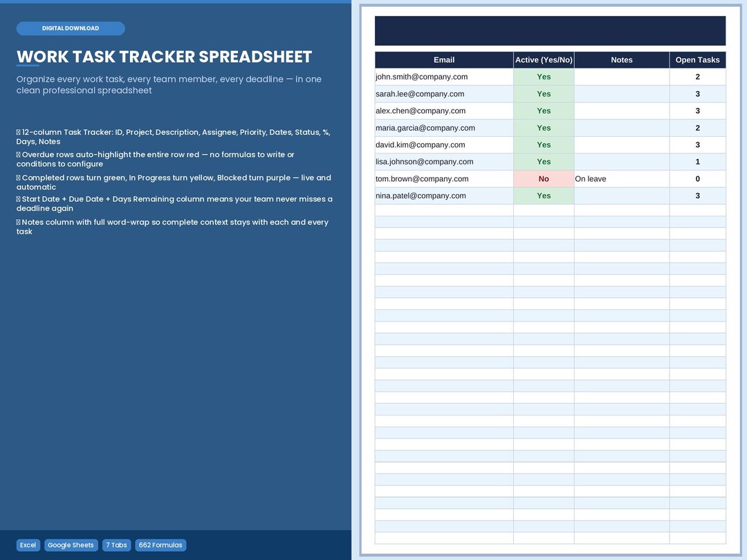Click the Excel tag
Screen dimensions: 747x560
(28, 545)
